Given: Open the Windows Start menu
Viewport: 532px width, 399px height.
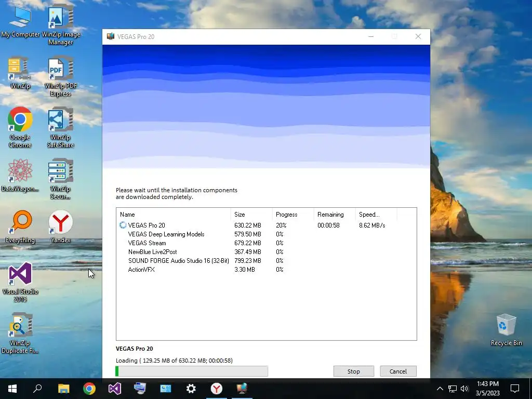Looking at the screenshot, I should 12,389.
